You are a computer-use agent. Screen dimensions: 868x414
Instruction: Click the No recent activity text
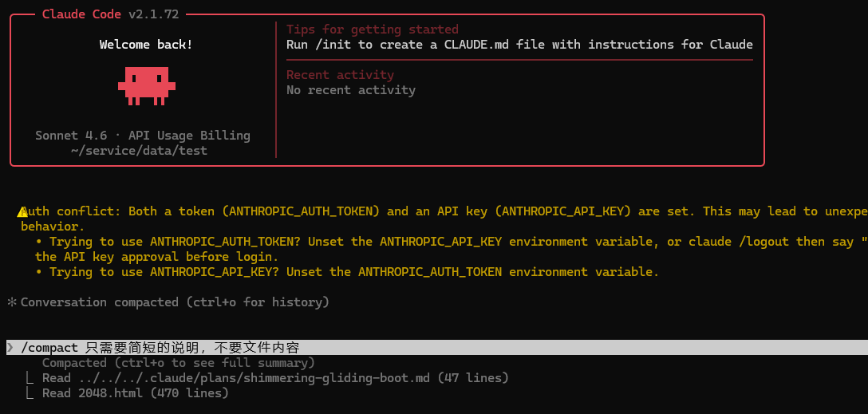pos(350,89)
